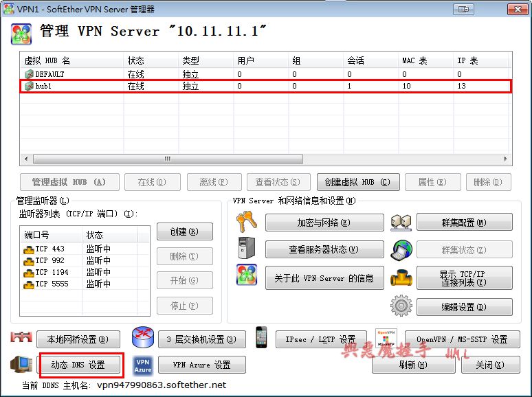The width and height of the screenshot is (532, 397).
Task: Click the globe laptop icon beside 群集状态
Action: [401, 250]
